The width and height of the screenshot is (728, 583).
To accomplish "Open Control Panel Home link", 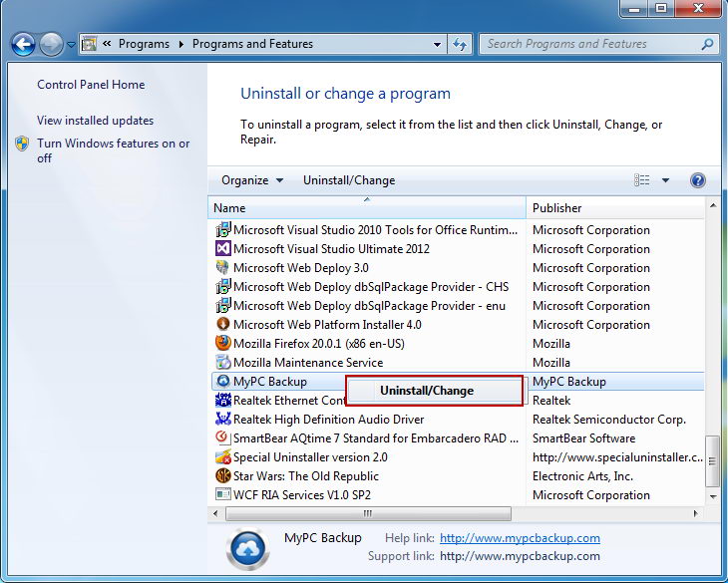I will 91,85.
